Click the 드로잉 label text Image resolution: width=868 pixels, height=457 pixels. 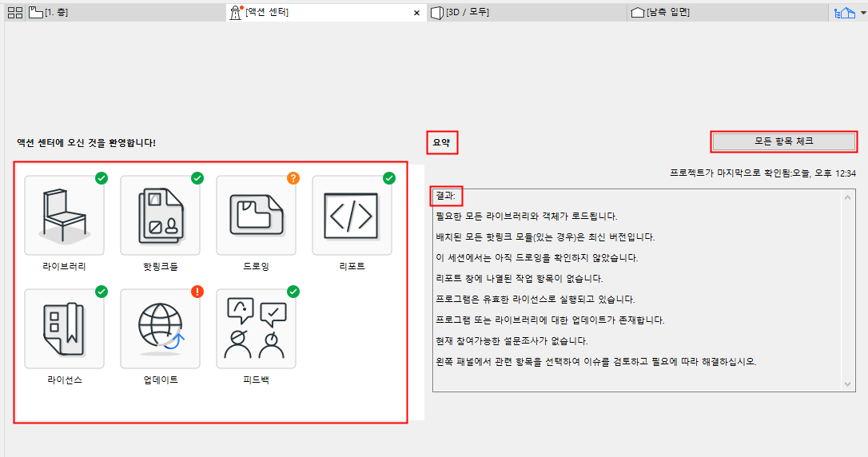pos(256,267)
